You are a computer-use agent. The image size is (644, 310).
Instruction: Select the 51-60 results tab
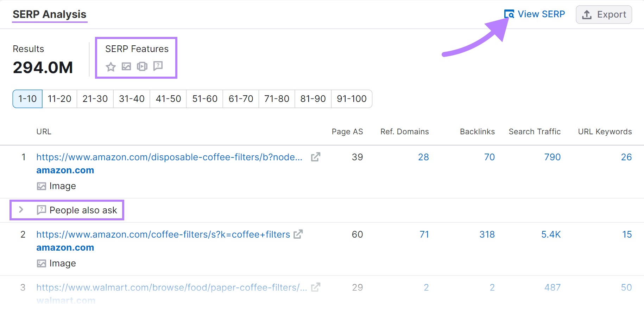click(x=205, y=99)
